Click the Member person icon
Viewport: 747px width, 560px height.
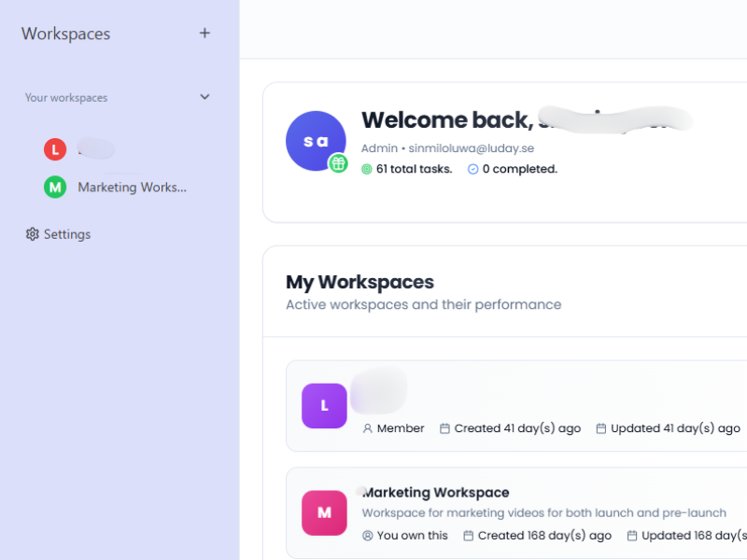[x=367, y=428]
